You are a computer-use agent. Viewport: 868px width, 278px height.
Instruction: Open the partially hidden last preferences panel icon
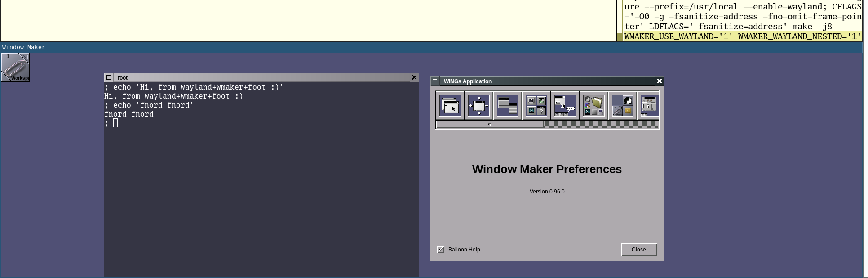click(648, 106)
